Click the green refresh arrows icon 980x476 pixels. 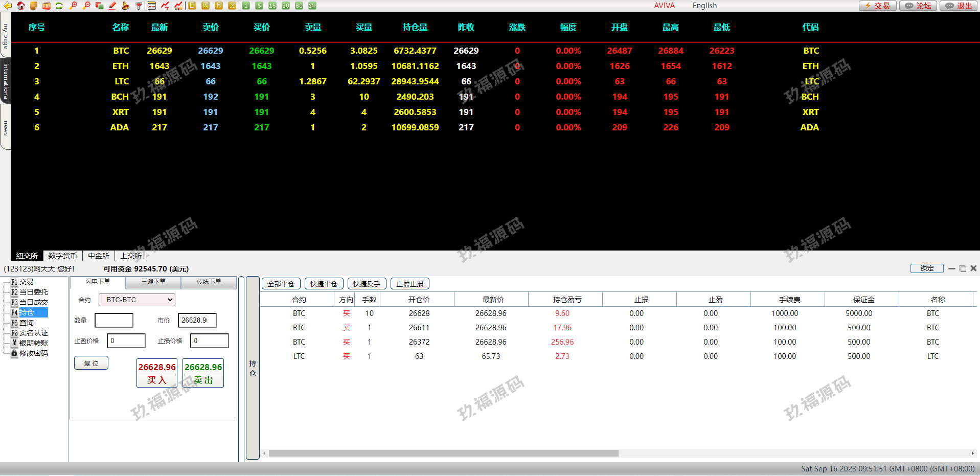coord(59,6)
